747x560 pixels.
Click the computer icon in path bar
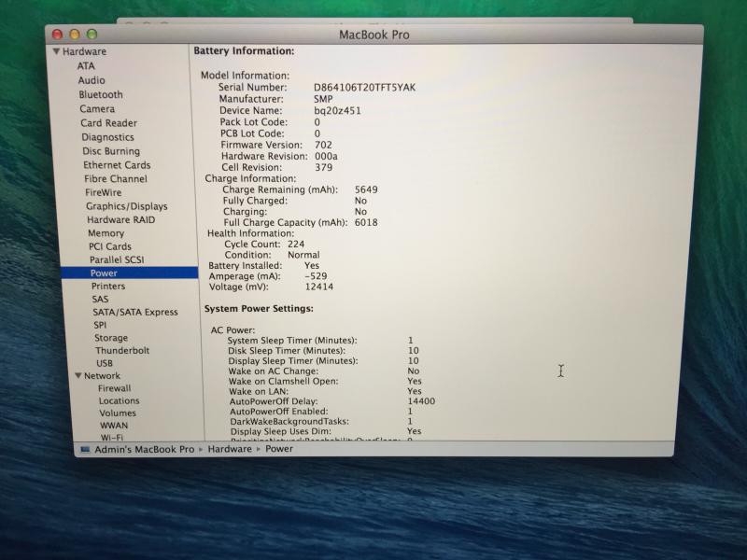click(x=85, y=449)
